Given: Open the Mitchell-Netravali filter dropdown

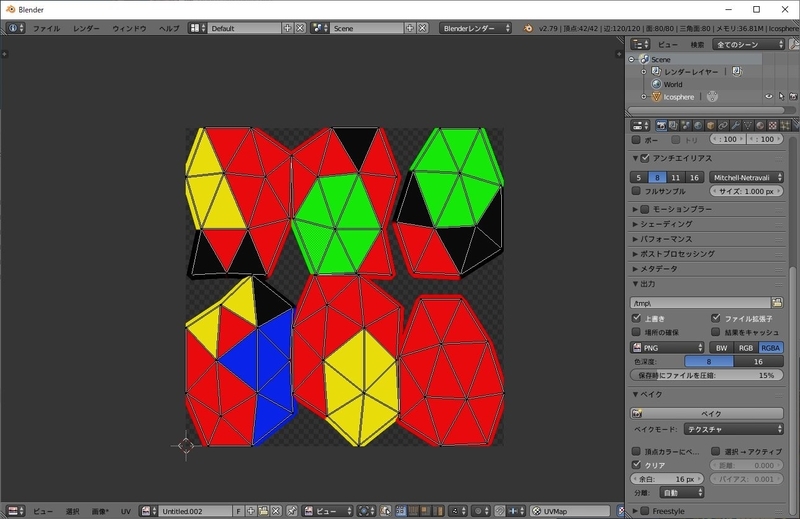Looking at the screenshot, I should coord(746,177).
